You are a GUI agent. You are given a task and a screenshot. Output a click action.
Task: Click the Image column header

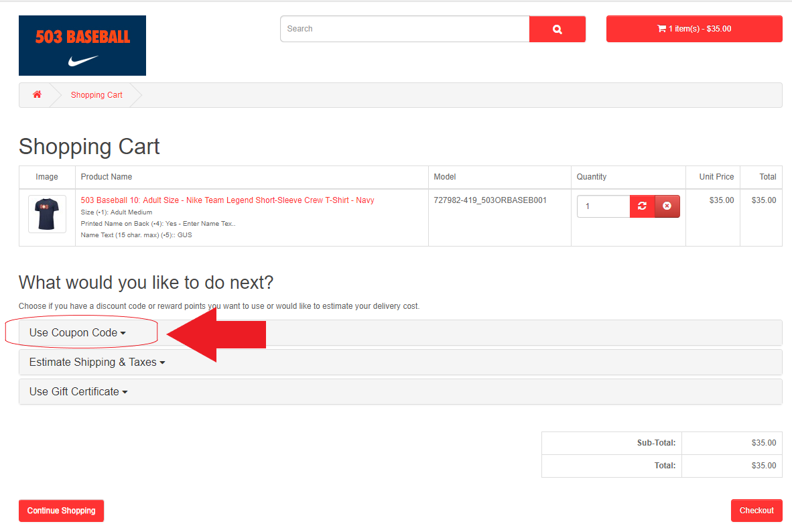[46, 177]
